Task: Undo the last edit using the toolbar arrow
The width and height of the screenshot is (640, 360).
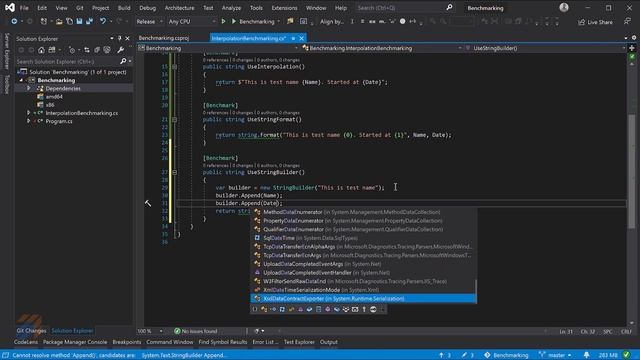Action: [102, 21]
